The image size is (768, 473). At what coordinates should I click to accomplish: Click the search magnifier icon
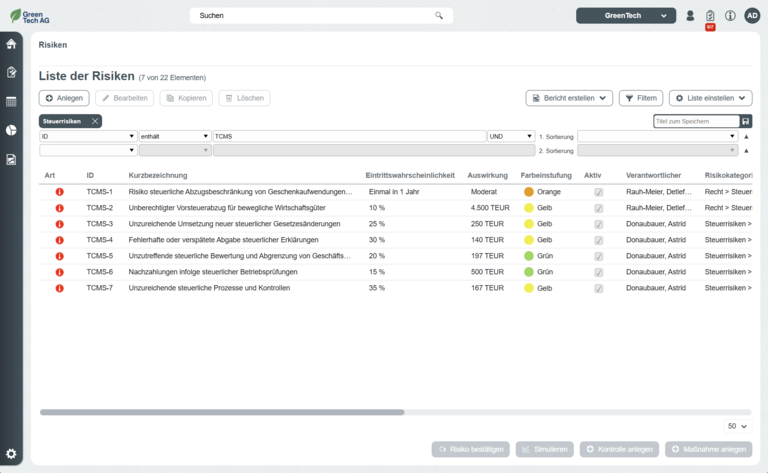[x=438, y=16]
